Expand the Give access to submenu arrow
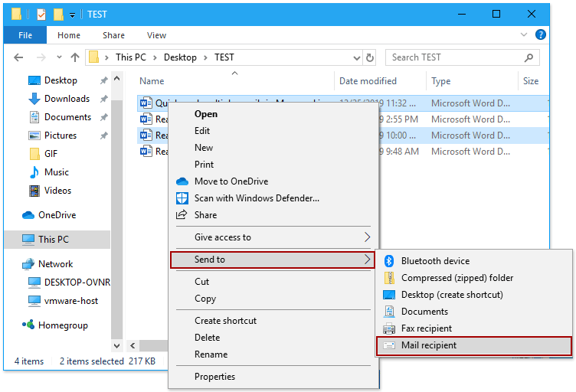The image size is (576, 392). (367, 237)
